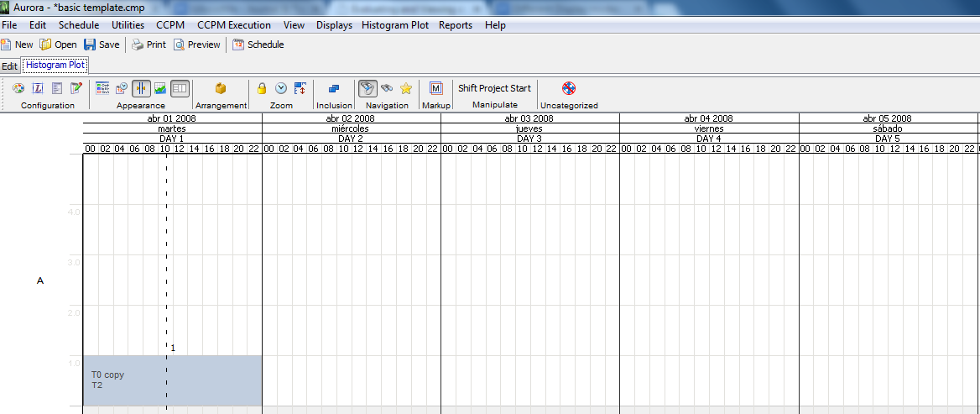Click the Shift Project Start button
Image resolution: width=980 pixels, height=414 pixels.
click(x=494, y=88)
